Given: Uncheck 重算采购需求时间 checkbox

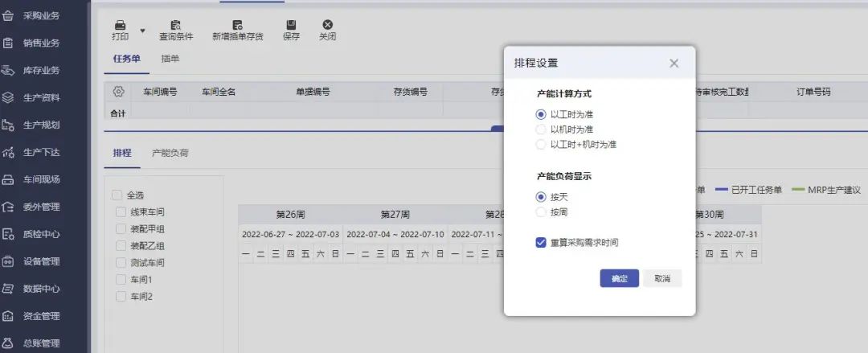Looking at the screenshot, I should [541, 242].
